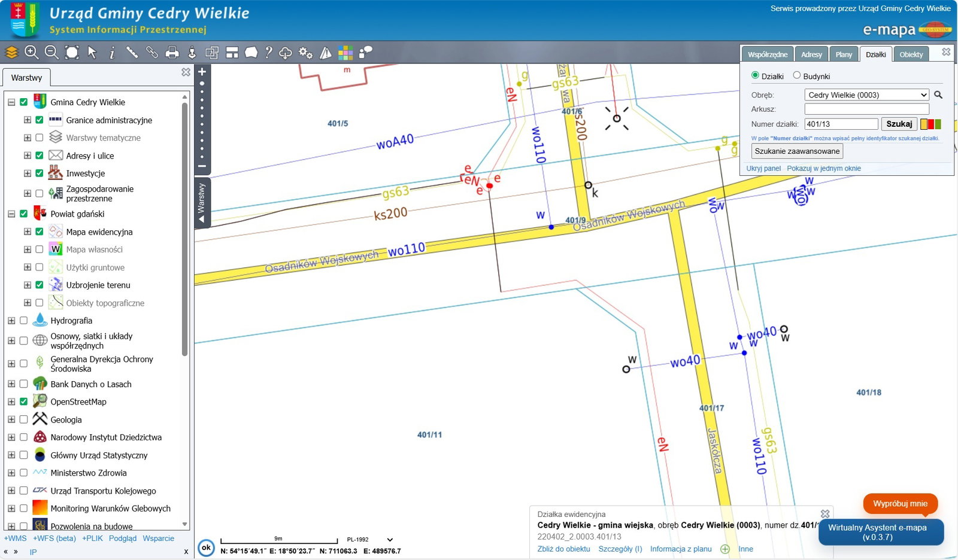958x560 pixels.
Task: Uncheck the Uzbrojenie terenu layer
Action: [x=40, y=285]
